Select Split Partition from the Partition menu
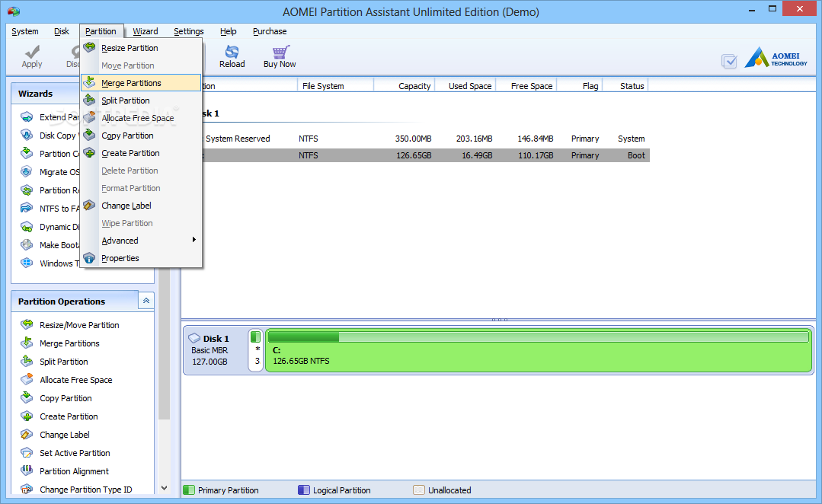This screenshot has height=504, width=822. pyautogui.click(x=141, y=100)
